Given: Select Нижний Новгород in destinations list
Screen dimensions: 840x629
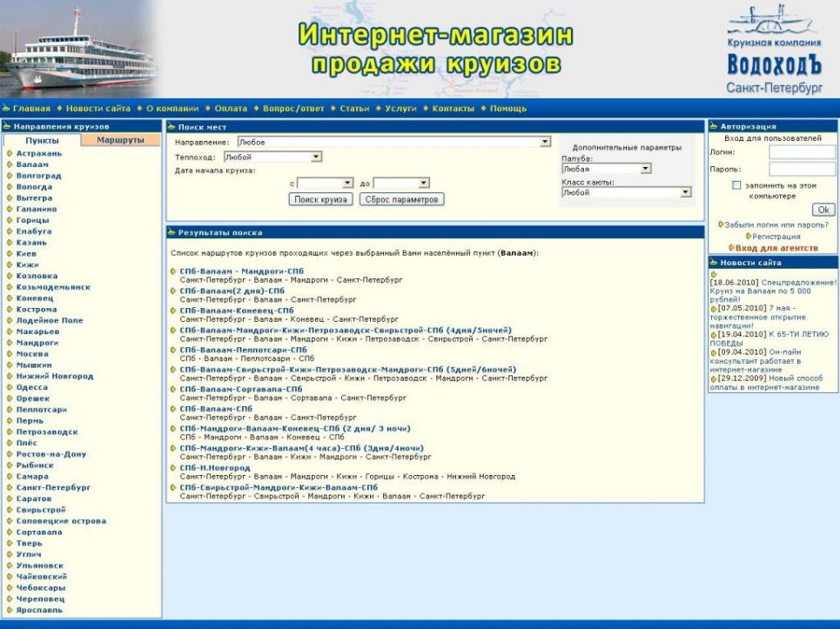Looking at the screenshot, I should 55,377.
